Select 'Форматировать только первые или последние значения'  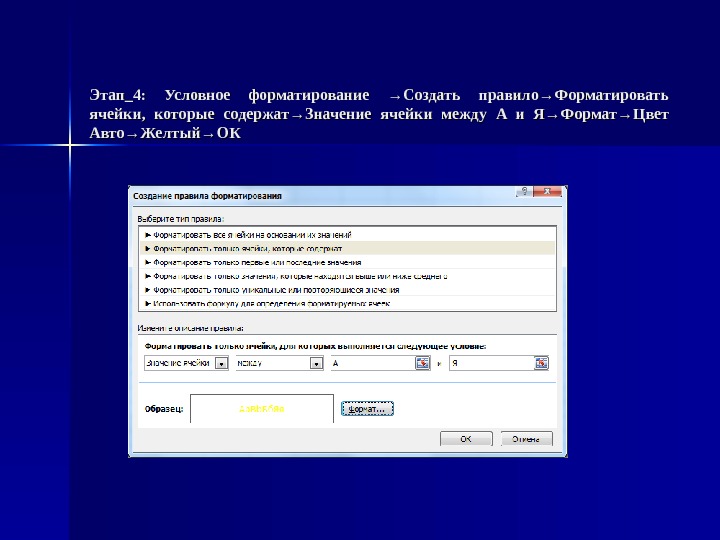[347, 262]
